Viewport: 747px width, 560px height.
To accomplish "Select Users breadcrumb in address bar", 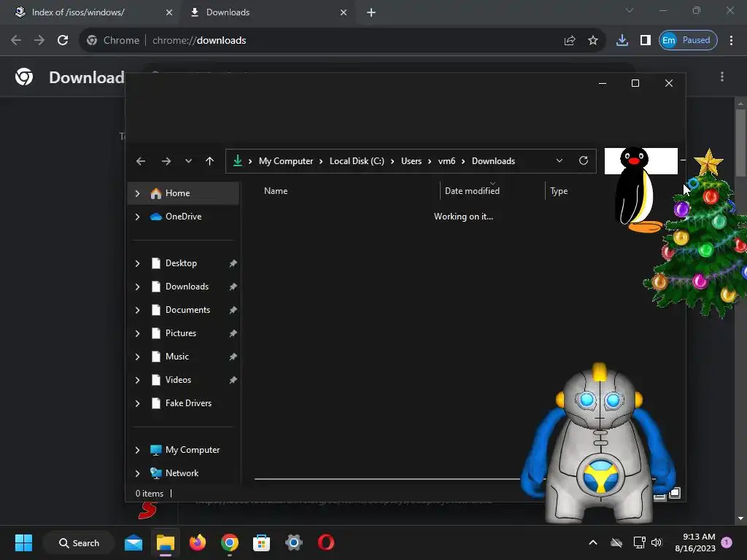I will pos(411,161).
